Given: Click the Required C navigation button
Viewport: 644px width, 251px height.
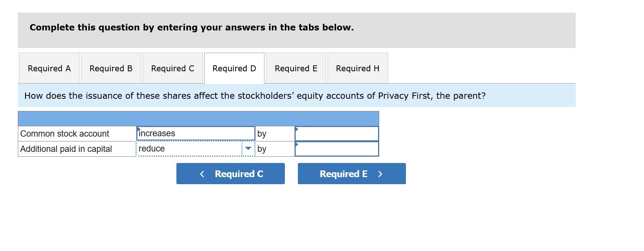Looking at the screenshot, I should [x=230, y=173].
